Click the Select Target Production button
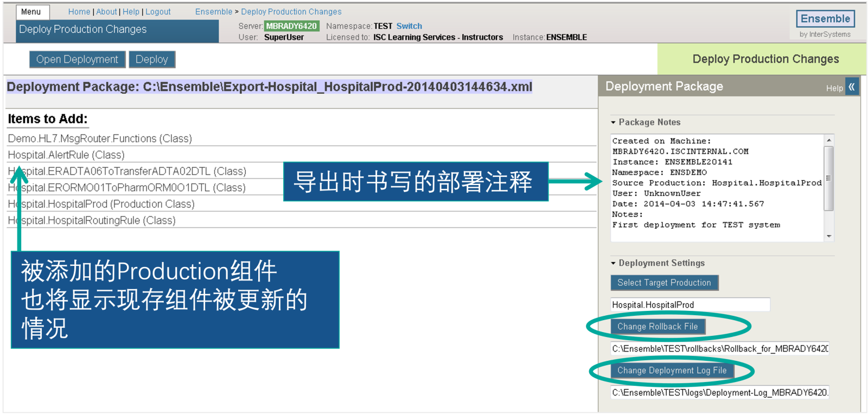This screenshot has width=868, height=414. (664, 283)
